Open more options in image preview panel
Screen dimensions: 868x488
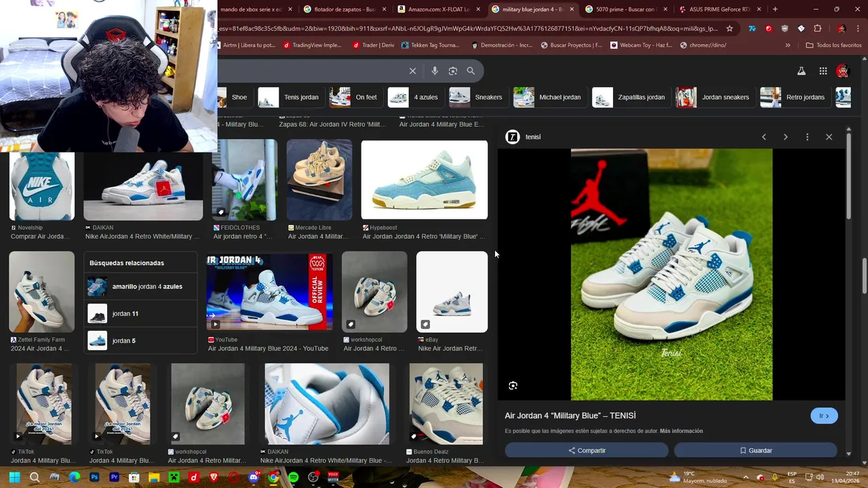[x=807, y=137]
